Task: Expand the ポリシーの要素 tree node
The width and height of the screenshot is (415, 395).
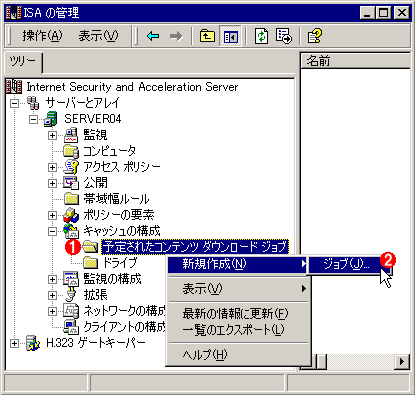Action: (x=52, y=215)
